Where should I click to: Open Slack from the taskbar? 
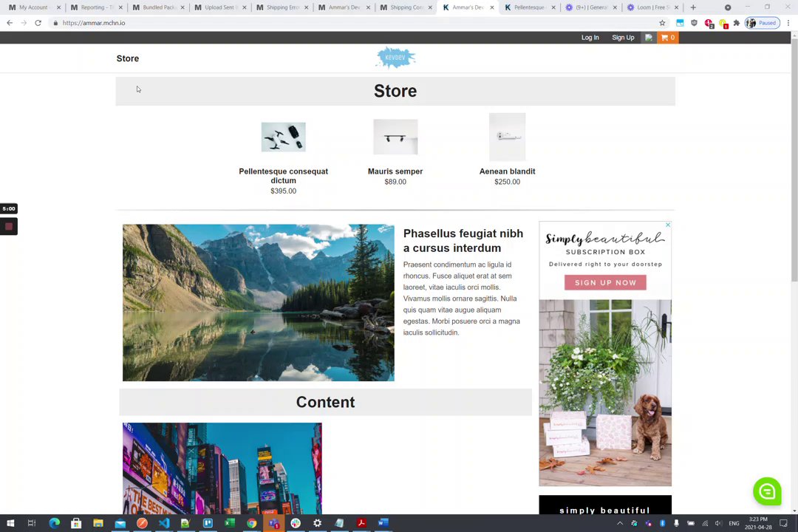coord(296,523)
